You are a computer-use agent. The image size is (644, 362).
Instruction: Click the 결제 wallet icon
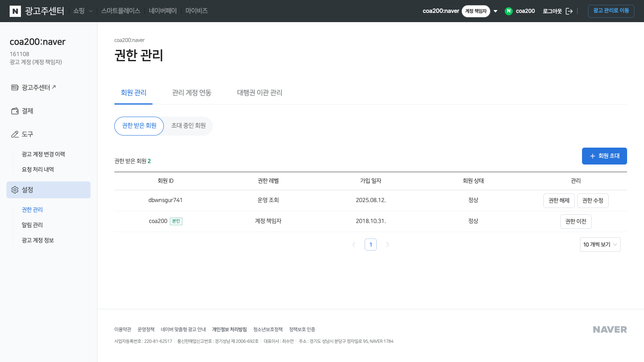click(x=15, y=111)
